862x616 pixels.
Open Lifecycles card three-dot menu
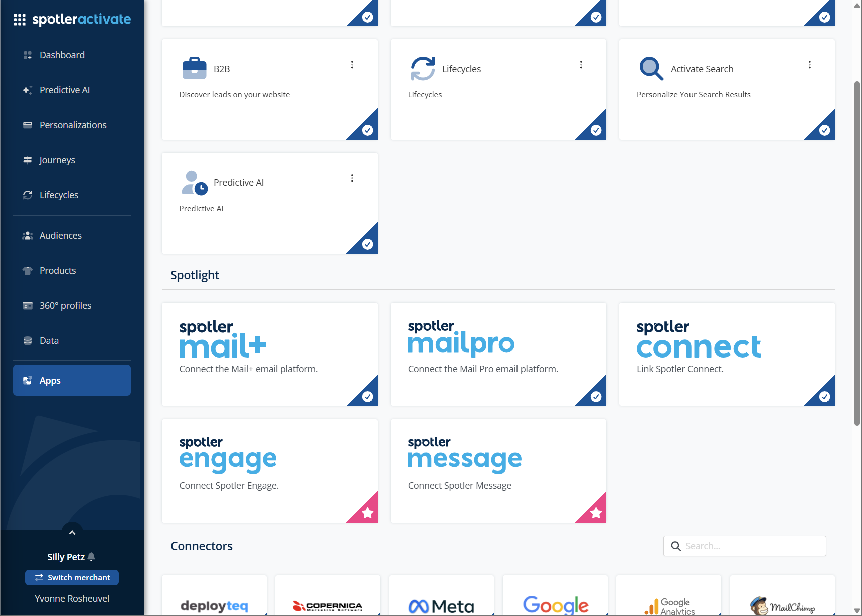click(581, 65)
